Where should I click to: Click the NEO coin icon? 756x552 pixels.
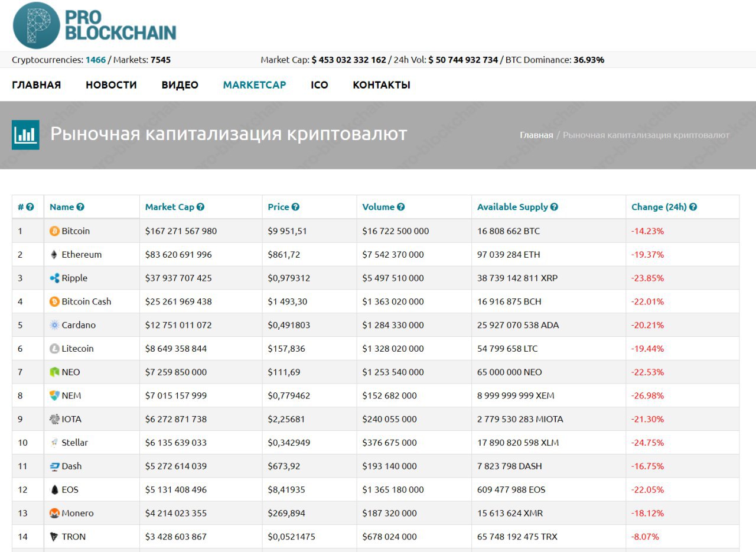[x=54, y=372]
